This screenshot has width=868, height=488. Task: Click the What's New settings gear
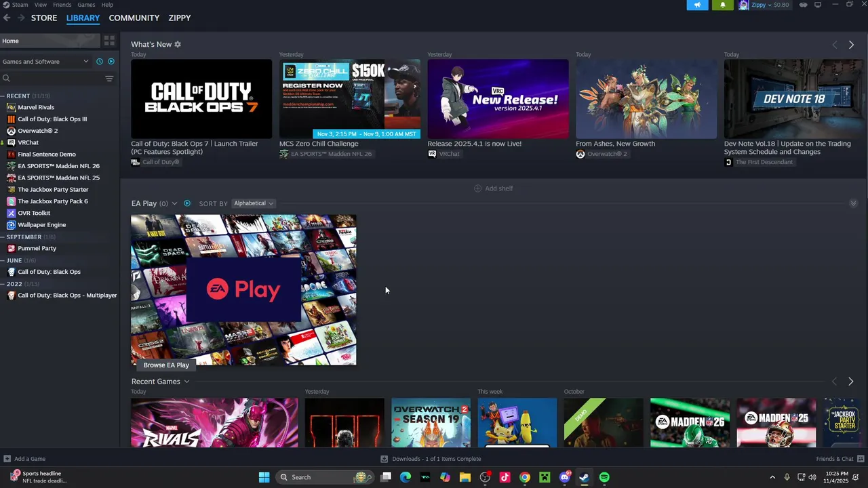click(178, 44)
